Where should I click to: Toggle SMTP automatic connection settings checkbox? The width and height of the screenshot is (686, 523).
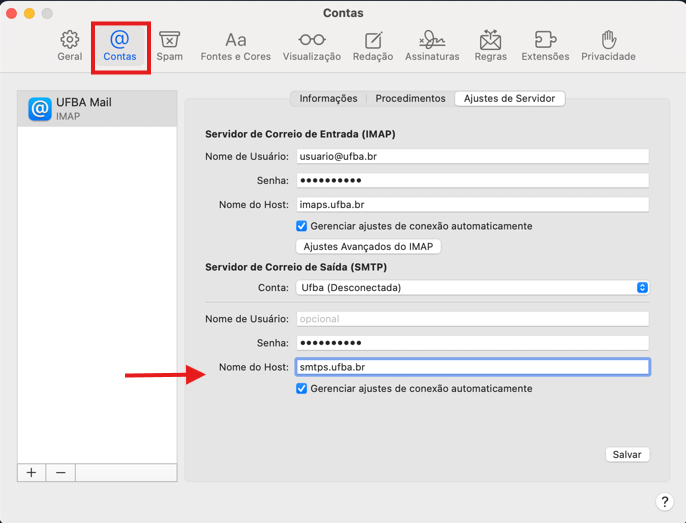coord(302,388)
